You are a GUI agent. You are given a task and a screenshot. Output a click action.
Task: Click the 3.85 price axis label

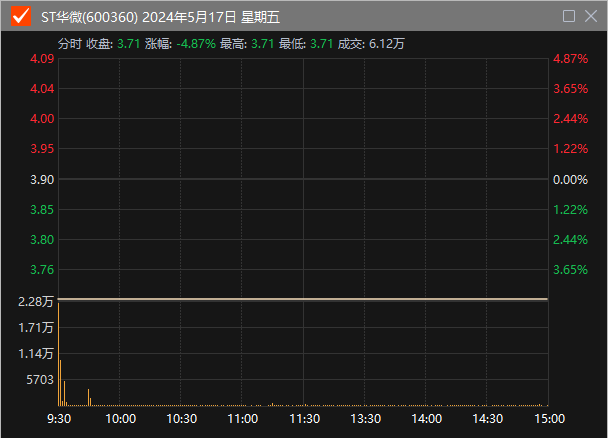42,210
